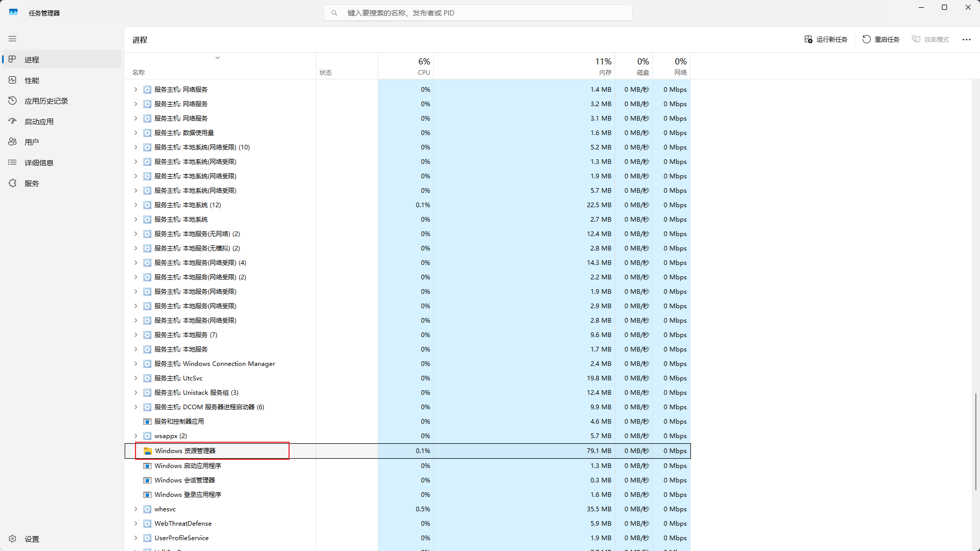Open the 服务 tab
Screen dimensions: 980x551
tap(62, 183)
